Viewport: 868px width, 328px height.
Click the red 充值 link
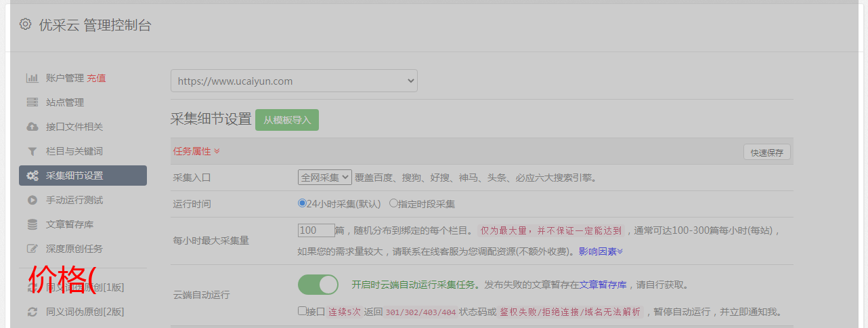pos(96,78)
